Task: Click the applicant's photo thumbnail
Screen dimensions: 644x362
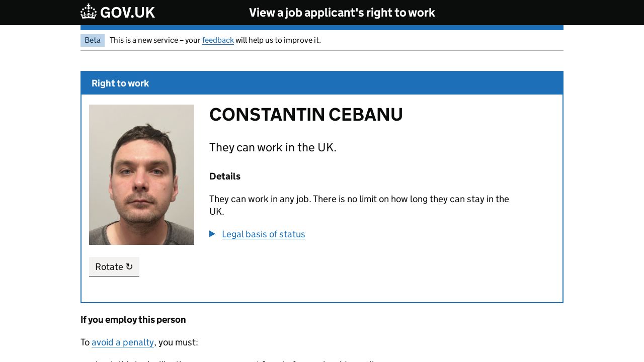Action: [x=141, y=174]
